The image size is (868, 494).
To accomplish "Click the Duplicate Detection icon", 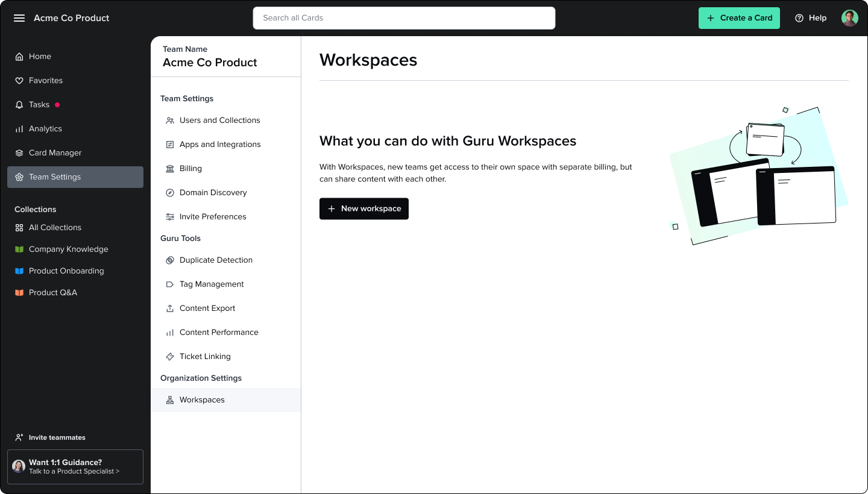I will pos(170,260).
